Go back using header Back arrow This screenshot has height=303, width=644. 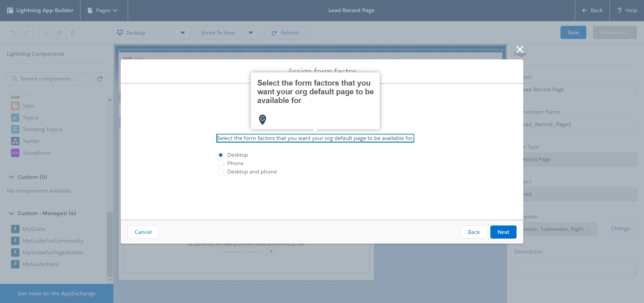[x=592, y=10]
